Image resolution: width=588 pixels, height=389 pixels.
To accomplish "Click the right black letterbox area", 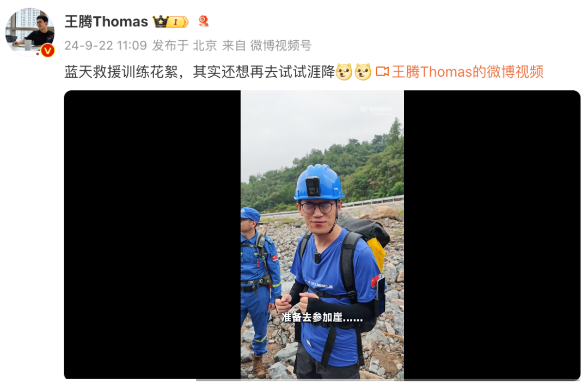I will [492, 235].
